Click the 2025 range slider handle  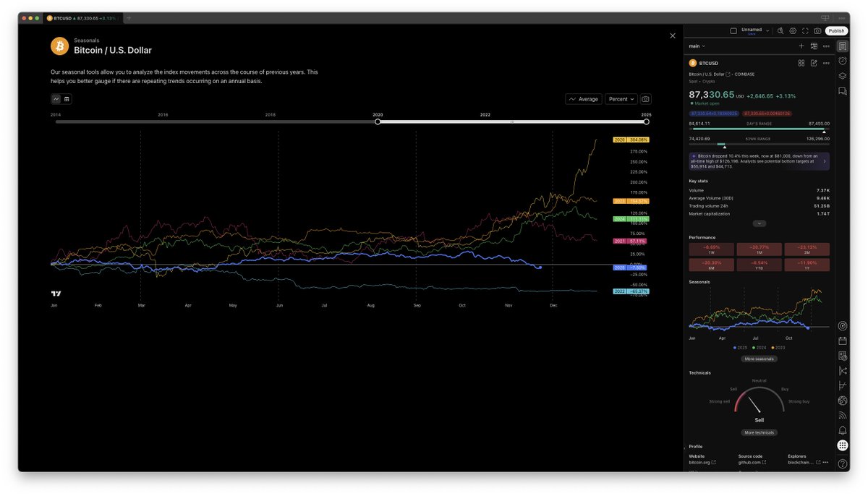tap(647, 121)
